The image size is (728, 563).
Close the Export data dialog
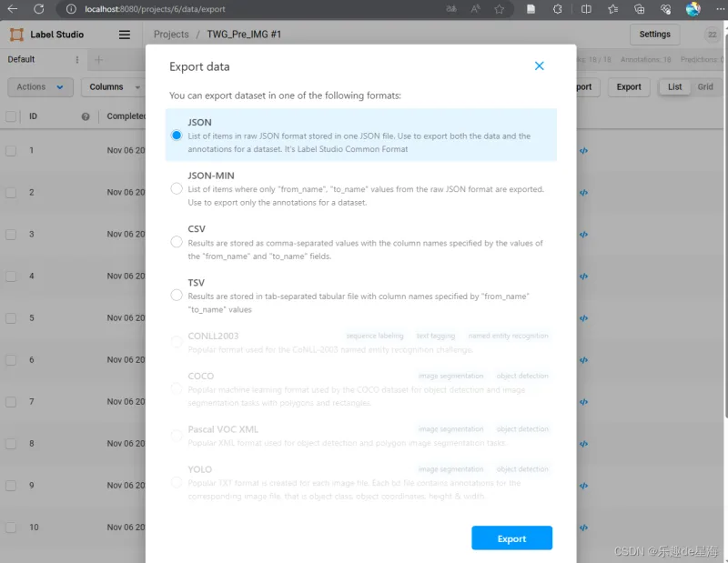pos(539,66)
